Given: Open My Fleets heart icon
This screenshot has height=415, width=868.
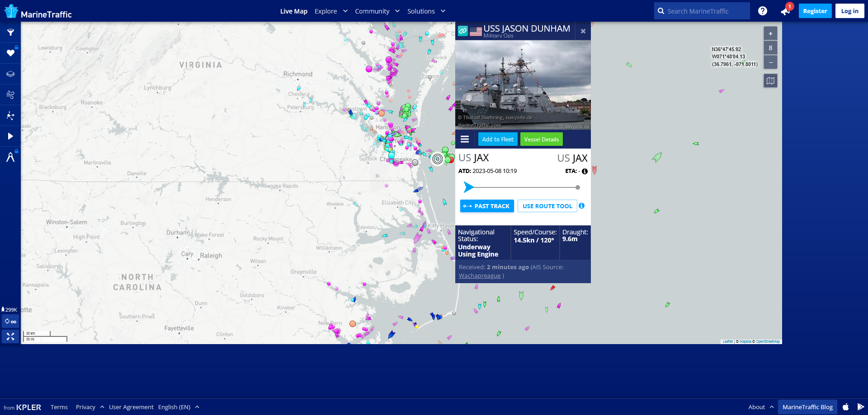Looking at the screenshot, I should click(10, 53).
